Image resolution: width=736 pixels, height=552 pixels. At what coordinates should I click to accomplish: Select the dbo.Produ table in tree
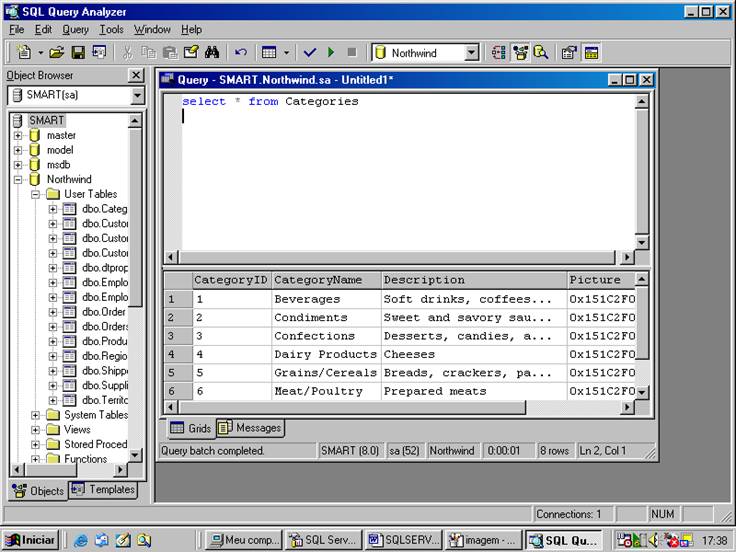point(104,341)
